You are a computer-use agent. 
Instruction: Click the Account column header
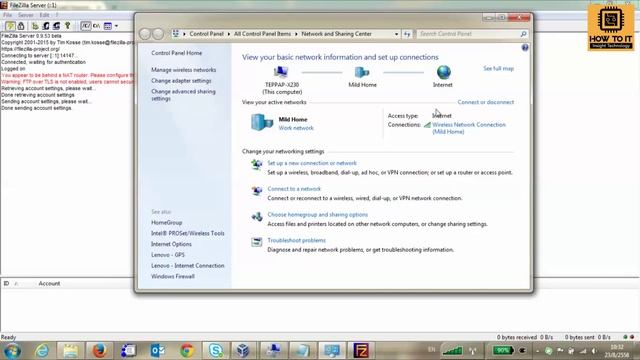click(49, 283)
